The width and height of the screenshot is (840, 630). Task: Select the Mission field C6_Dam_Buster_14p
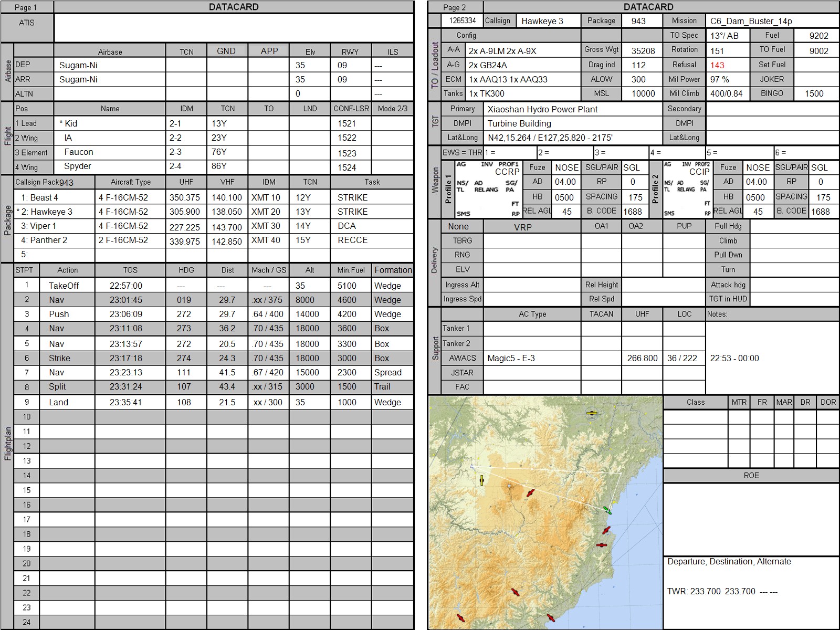point(772,21)
